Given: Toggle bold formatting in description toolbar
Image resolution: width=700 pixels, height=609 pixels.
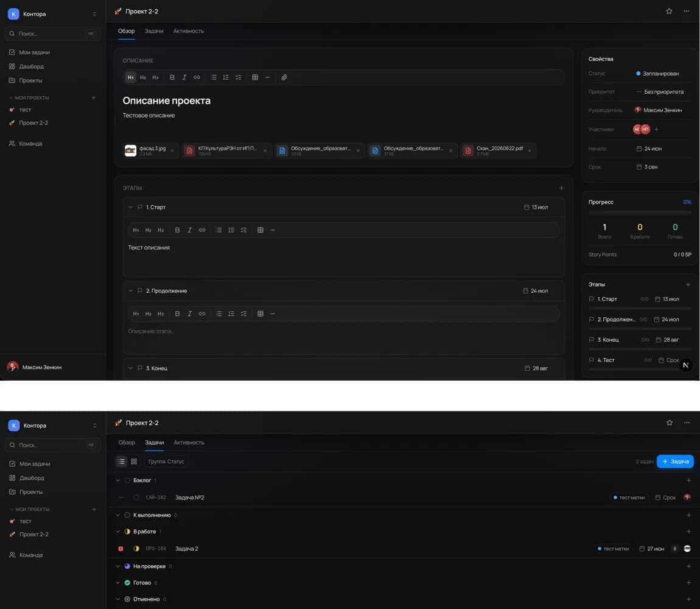Looking at the screenshot, I should click(172, 77).
